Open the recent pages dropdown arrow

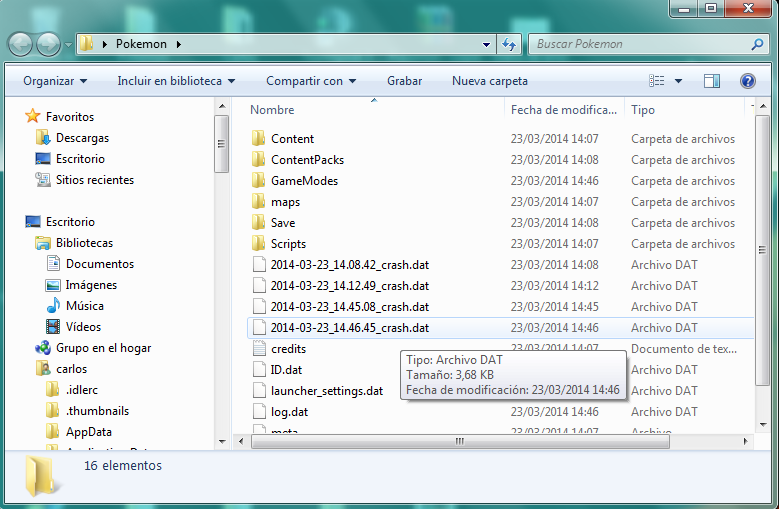[68, 45]
